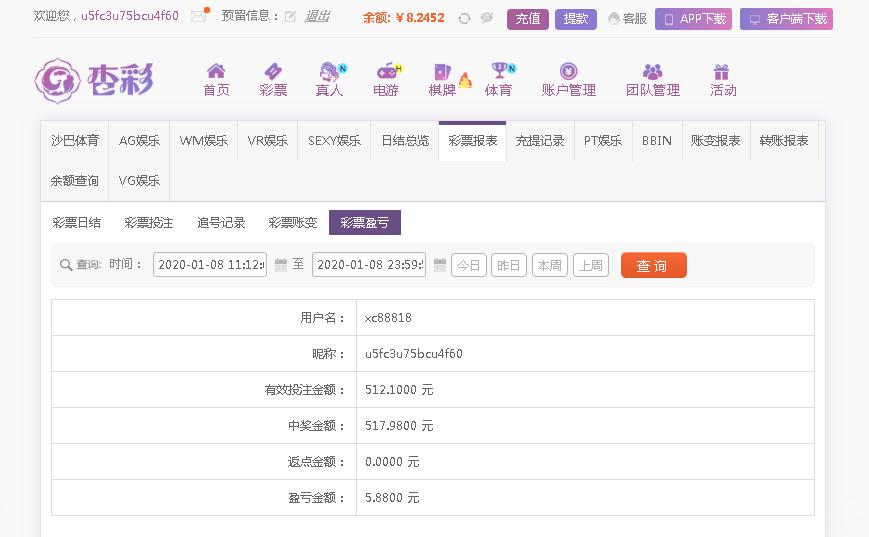Viewport: 869px width, 537px height.
Task: Hide the balance with the eye icon
Action: (x=487, y=18)
